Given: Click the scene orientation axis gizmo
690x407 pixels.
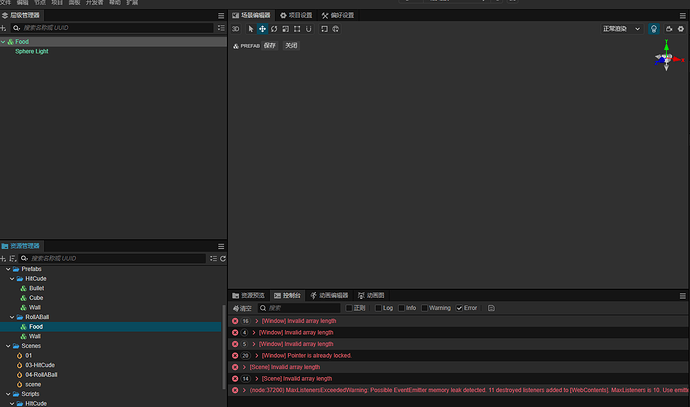Looking at the screenshot, I should click(667, 56).
